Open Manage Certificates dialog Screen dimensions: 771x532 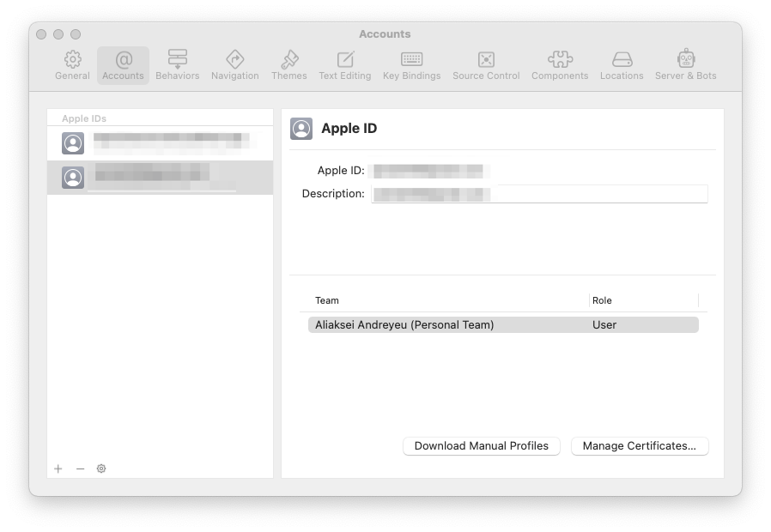pyautogui.click(x=640, y=445)
